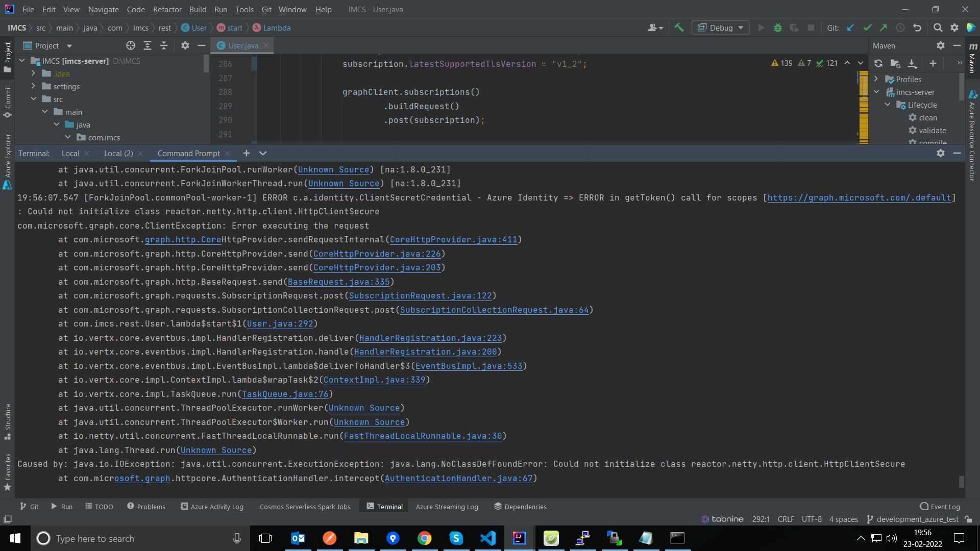Image resolution: width=980 pixels, height=551 pixels.
Task: Click Git update project arrow icon
Action: pos(850,28)
